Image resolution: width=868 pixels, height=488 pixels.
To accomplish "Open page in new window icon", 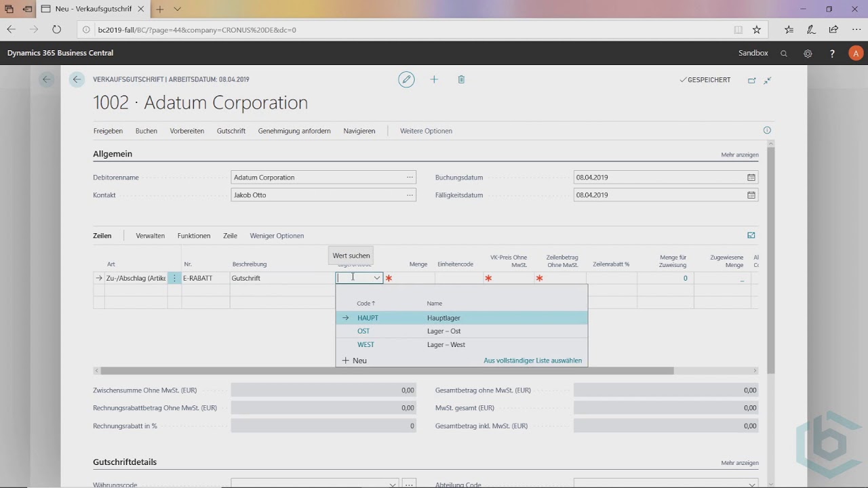I will [x=751, y=80].
